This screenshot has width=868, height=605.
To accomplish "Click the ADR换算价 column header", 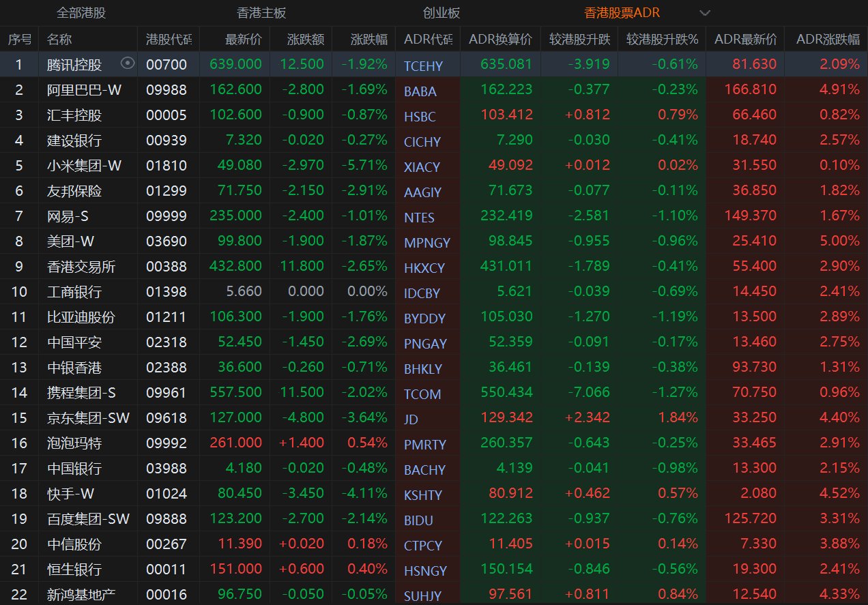I will pyautogui.click(x=500, y=38).
